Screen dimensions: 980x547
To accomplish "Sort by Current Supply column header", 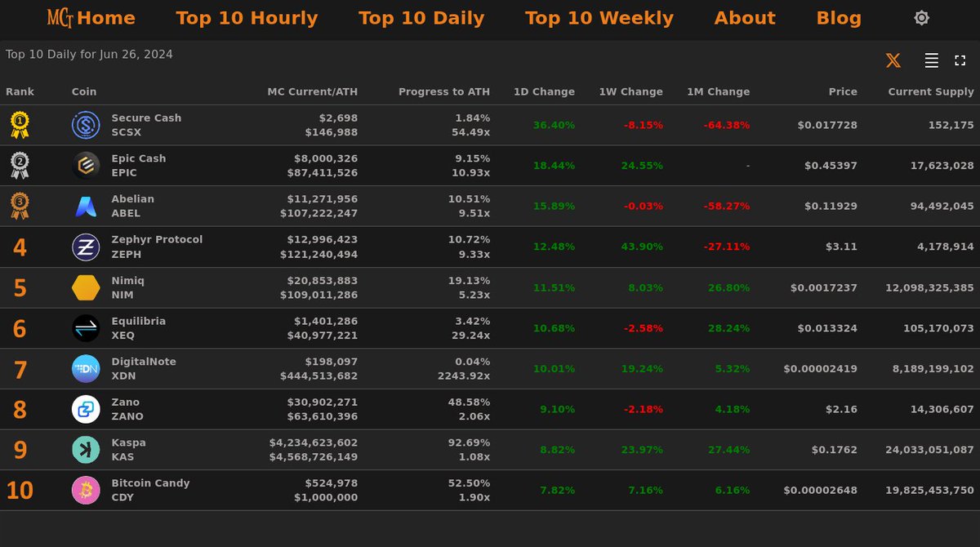I will [x=931, y=92].
